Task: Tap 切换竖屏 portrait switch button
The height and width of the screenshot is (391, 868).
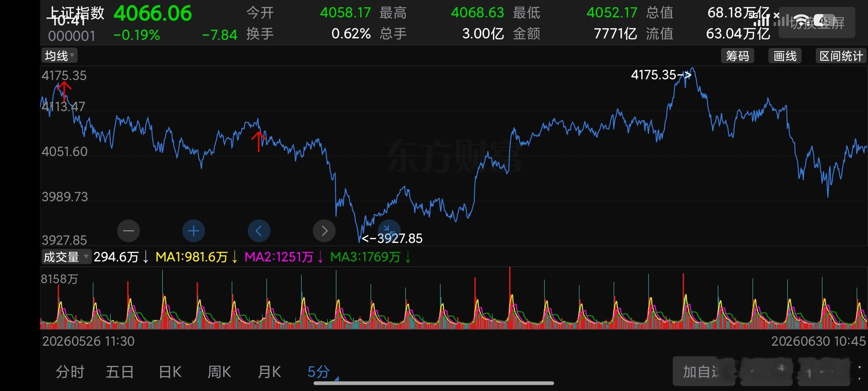Action: pos(817,22)
